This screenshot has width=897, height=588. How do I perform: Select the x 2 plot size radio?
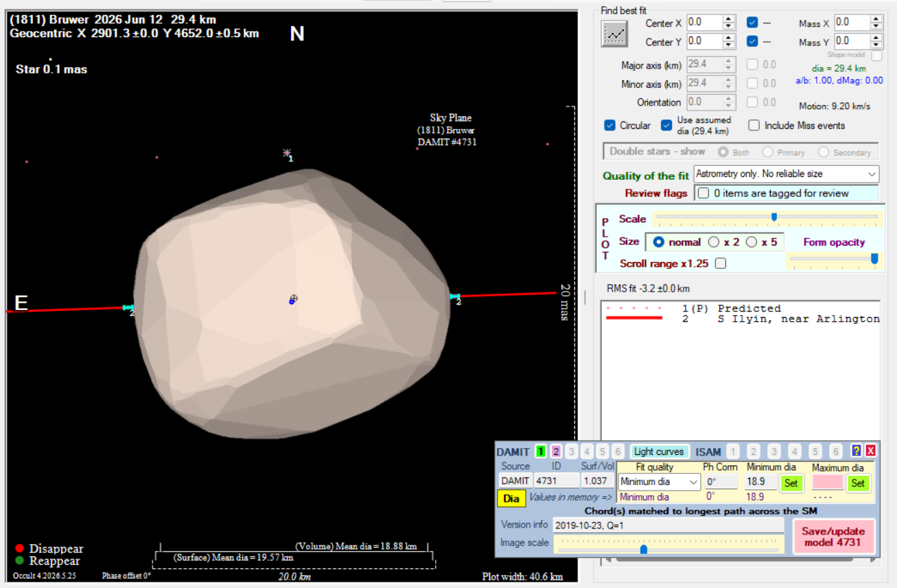pos(714,242)
